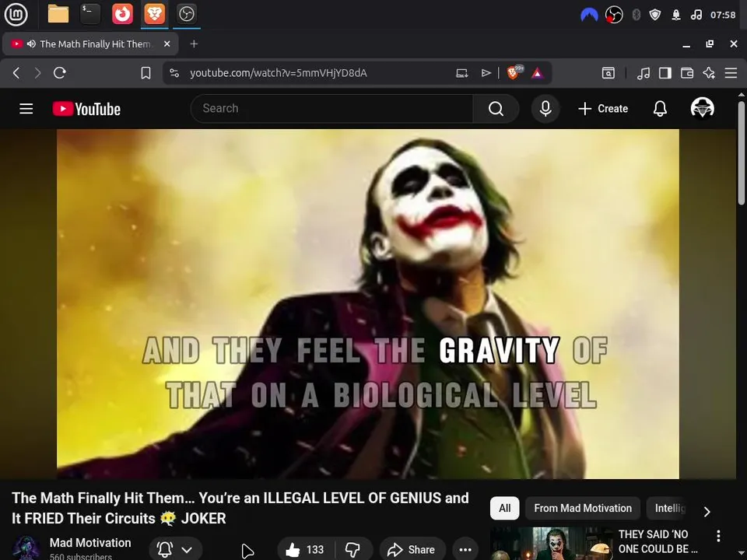
Task: Open Mad Motivation channel avatar
Action: pos(26,548)
